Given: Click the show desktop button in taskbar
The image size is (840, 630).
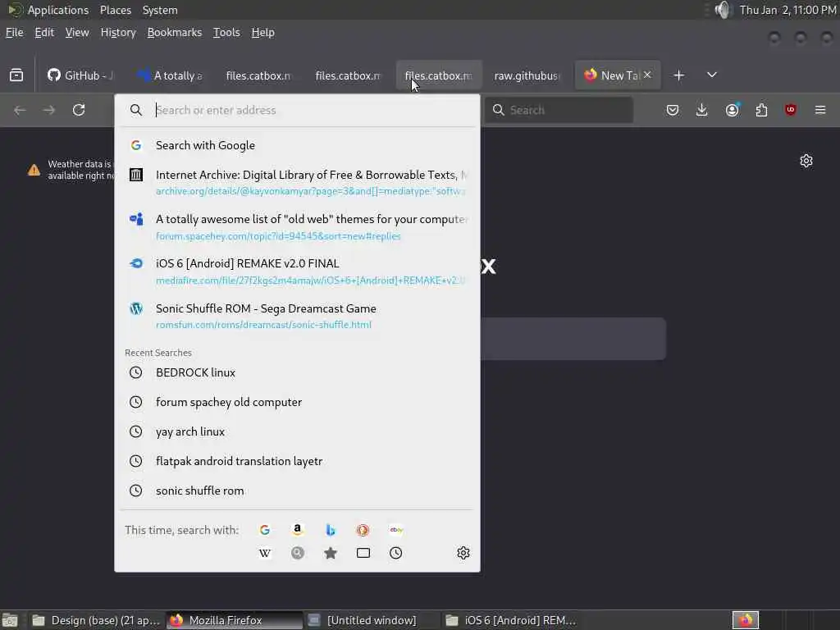Looking at the screenshot, I should pos(9,620).
